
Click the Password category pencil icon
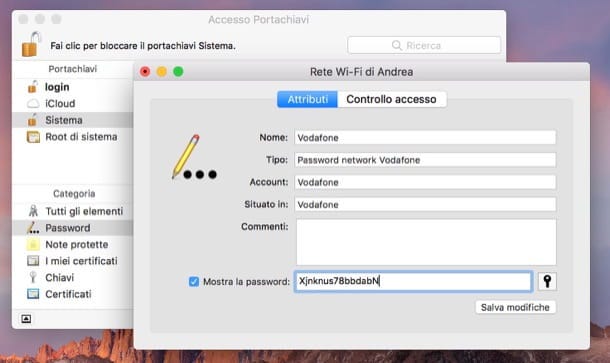click(x=33, y=228)
